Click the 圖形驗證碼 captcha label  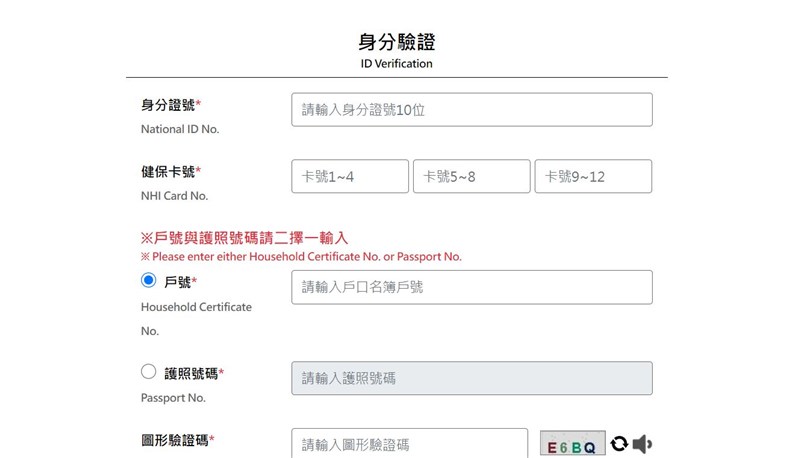click(179, 439)
